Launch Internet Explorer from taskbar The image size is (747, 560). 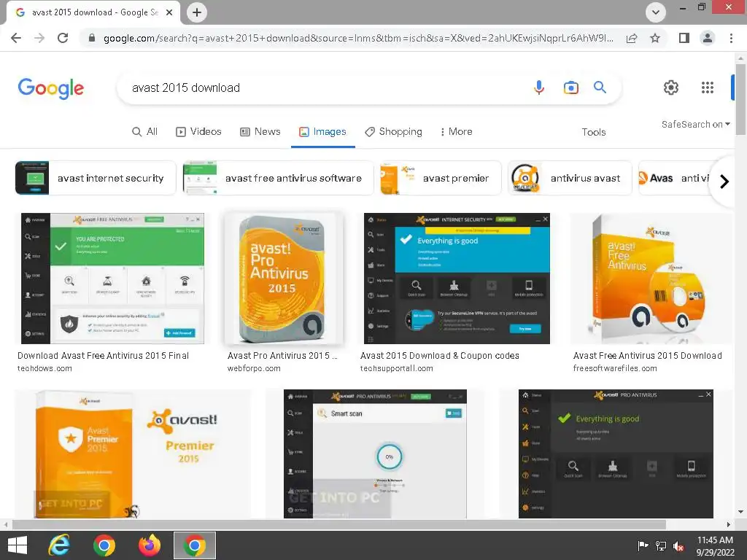59,545
